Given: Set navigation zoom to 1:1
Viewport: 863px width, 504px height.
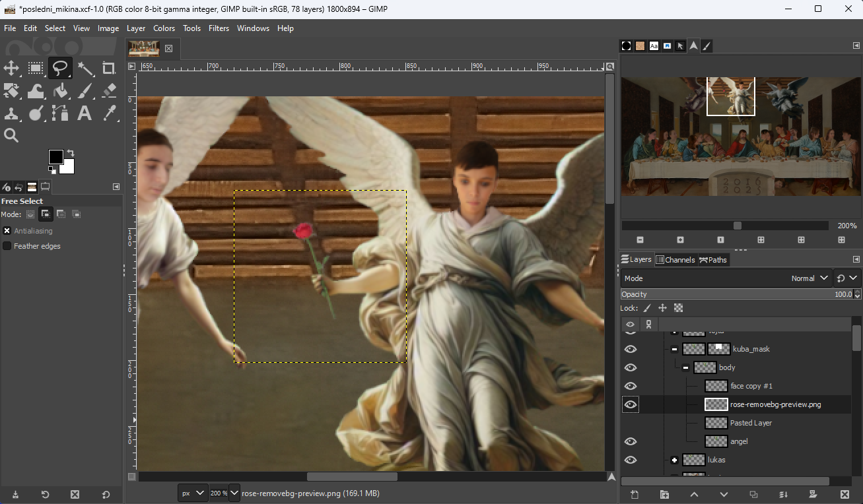Looking at the screenshot, I should tap(720, 240).
